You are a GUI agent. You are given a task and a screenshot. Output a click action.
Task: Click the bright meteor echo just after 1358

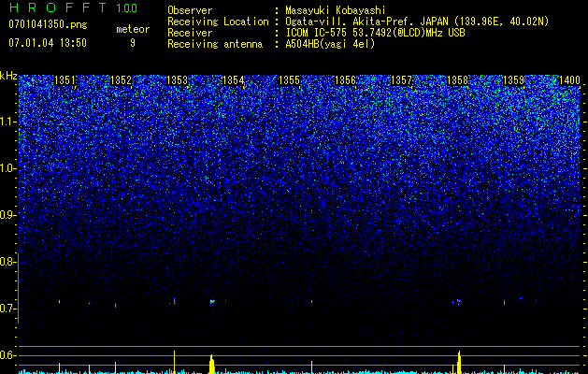point(458,301)
